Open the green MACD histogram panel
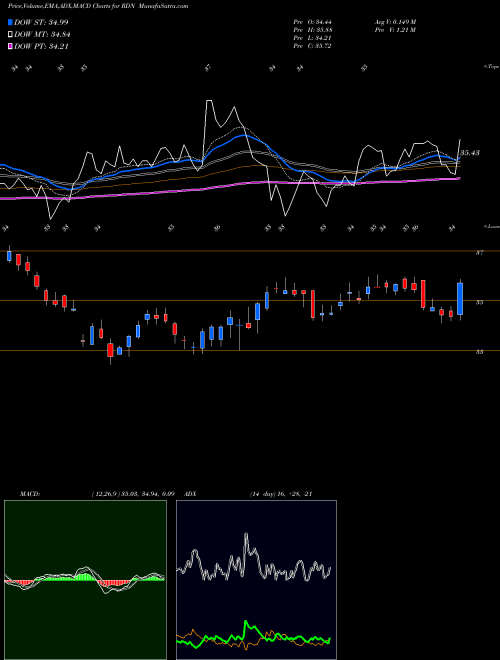Image resolution: width=500 pixels, height=660 pixels. coord(85,580)
